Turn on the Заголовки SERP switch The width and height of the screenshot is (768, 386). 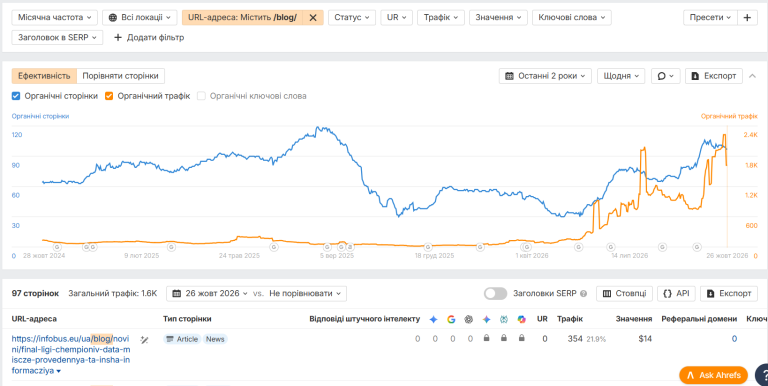pyautogui.click(x=495, y=293)
